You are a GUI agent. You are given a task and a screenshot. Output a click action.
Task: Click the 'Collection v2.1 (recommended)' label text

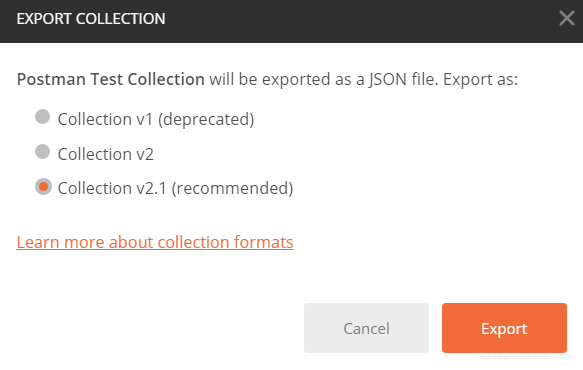[175, 188]
